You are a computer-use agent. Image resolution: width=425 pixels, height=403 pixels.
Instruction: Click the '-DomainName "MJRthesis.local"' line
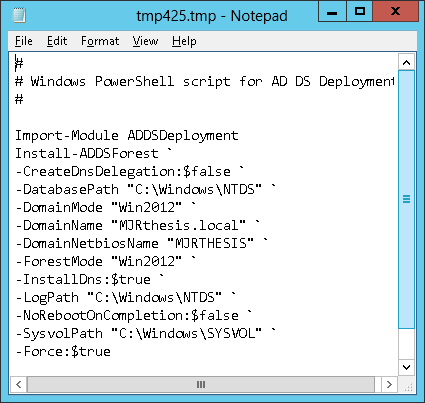138,225
